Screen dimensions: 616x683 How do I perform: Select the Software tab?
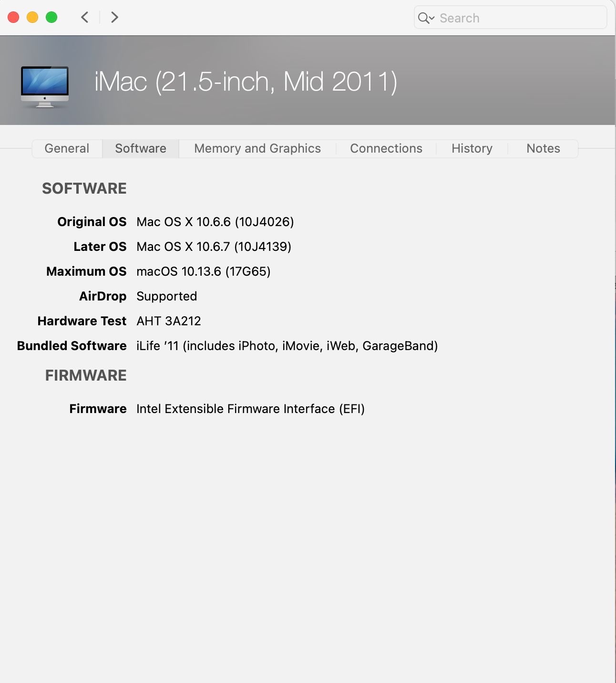[x=141, y=148]
